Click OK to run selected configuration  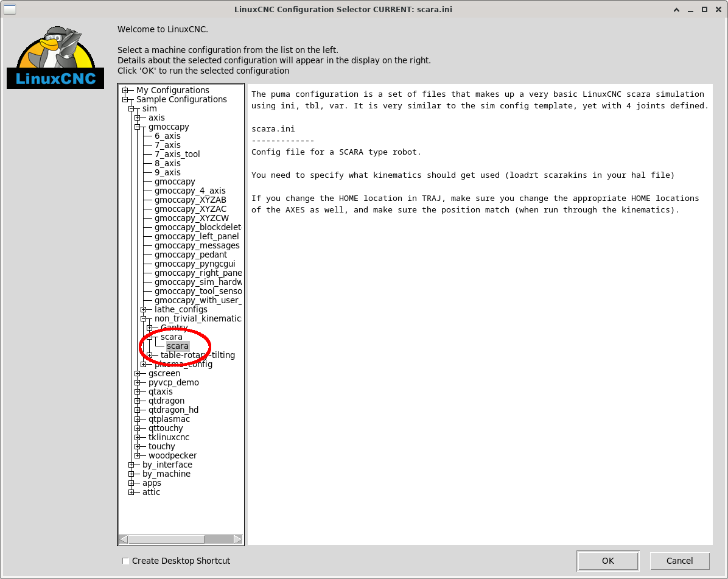607,561
